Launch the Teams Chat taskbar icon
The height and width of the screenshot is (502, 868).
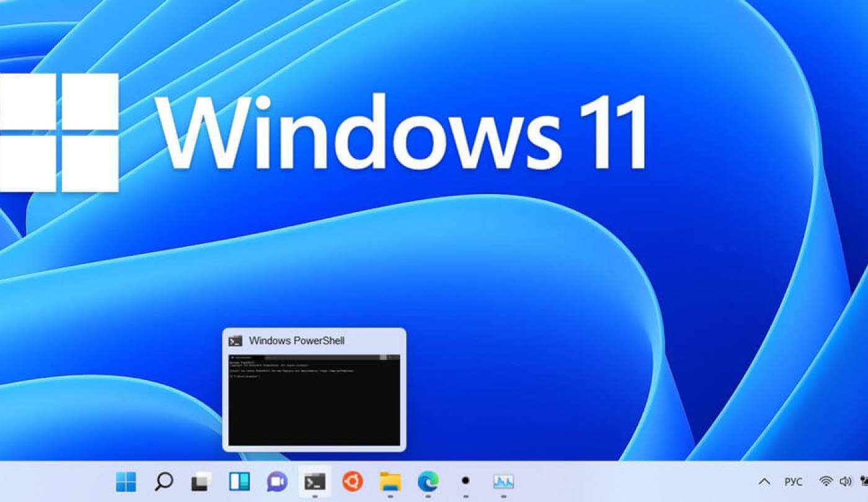point(277,482)
